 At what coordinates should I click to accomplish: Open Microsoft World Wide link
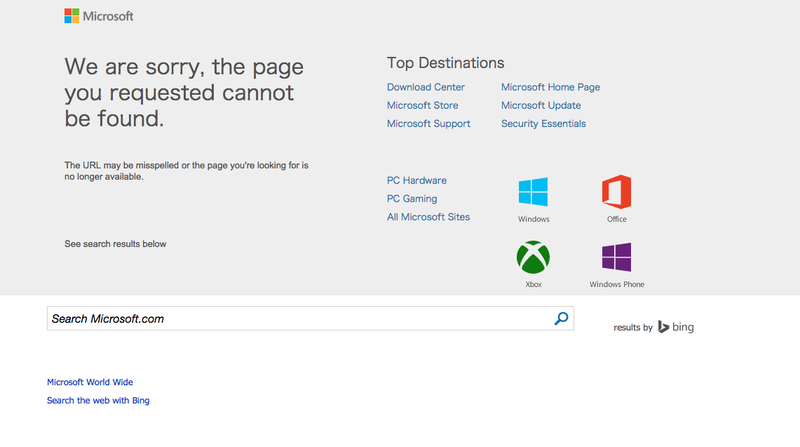click(x=90, y=382)
